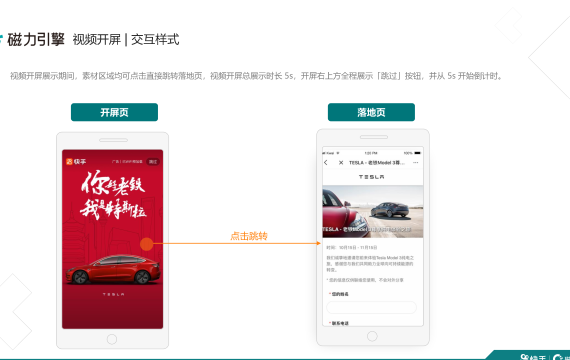
Task: Click the orange 点击跳转 label
Action: coord(249,236)
